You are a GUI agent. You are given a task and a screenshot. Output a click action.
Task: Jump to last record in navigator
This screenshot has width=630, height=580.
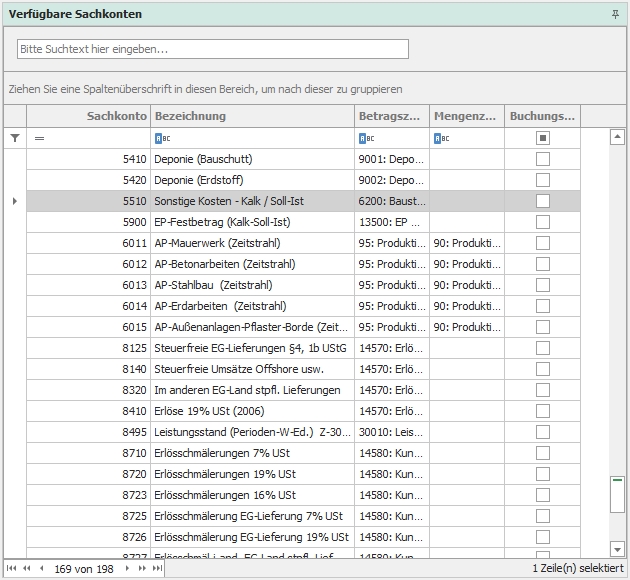(157, 568)
